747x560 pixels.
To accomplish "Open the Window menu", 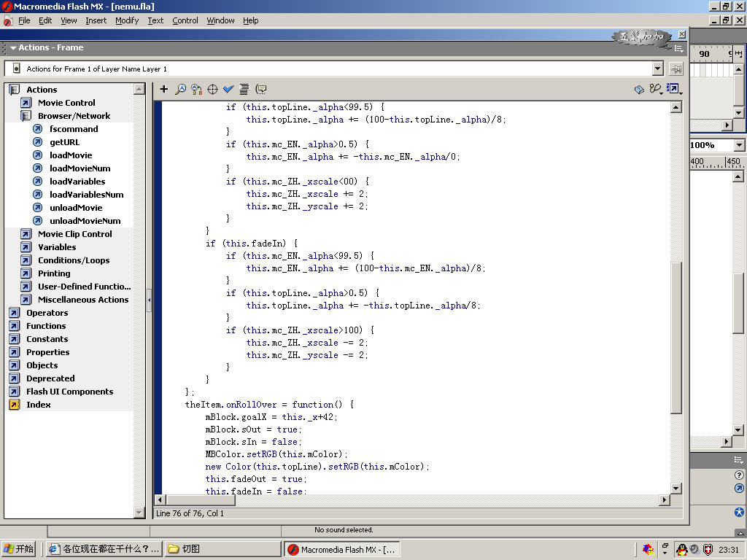I will pyautogui.click(x=220, y=20).
